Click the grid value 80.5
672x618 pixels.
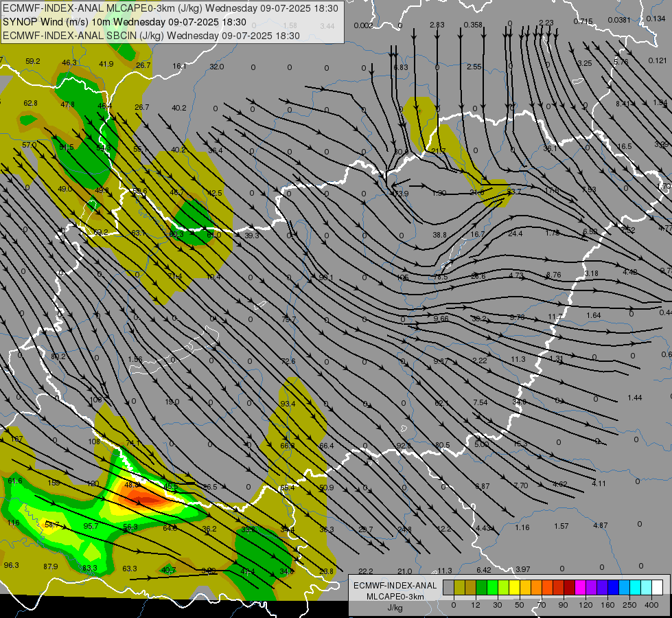pos(442,445)
